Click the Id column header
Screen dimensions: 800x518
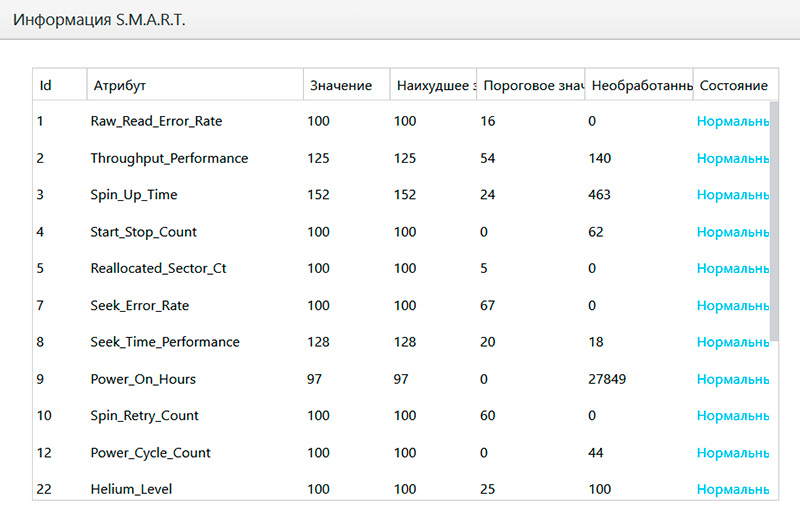(x=46, y=86)
